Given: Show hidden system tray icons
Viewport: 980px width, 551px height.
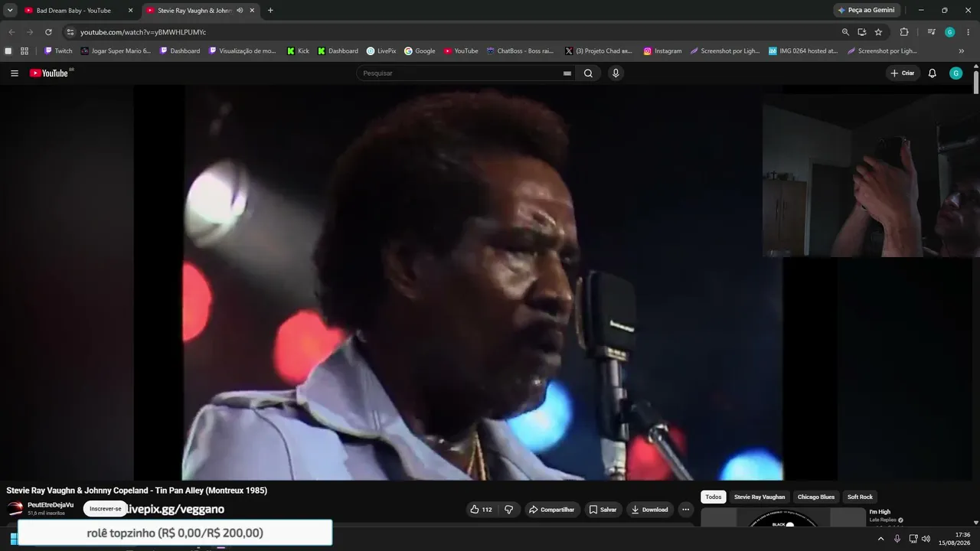Looking at the screenshot, I should tap(880, 539).
